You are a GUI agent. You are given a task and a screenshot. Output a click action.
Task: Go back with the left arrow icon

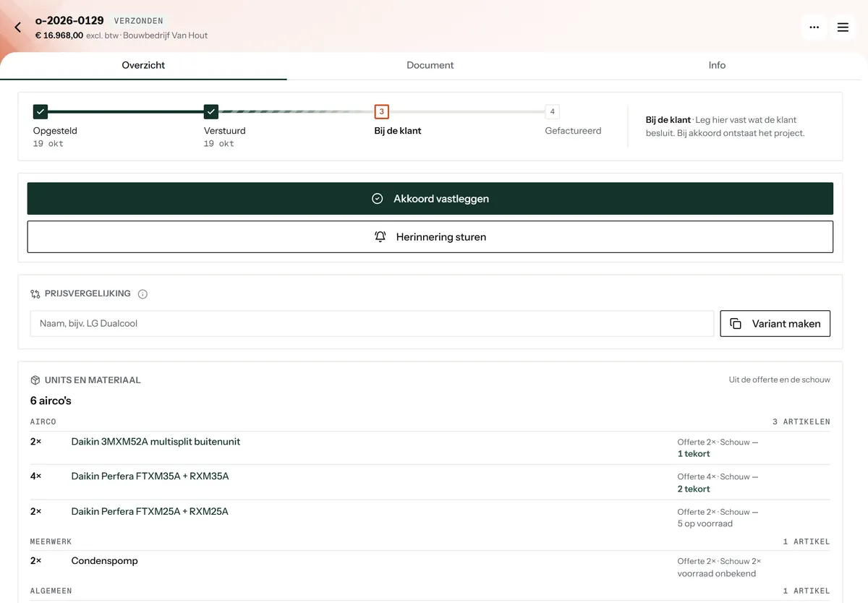(18, 27)
